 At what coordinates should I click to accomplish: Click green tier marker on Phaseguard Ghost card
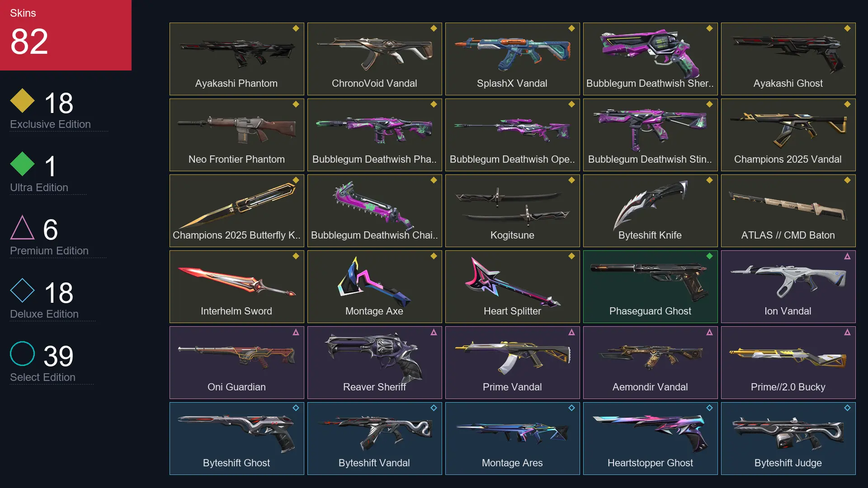click(x=709, y=256)
